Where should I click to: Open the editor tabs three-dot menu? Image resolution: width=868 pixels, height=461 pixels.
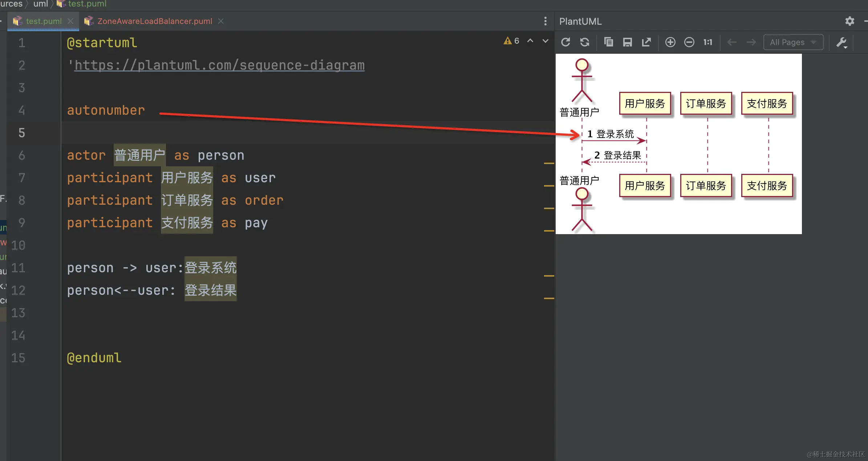click(545, 21)
